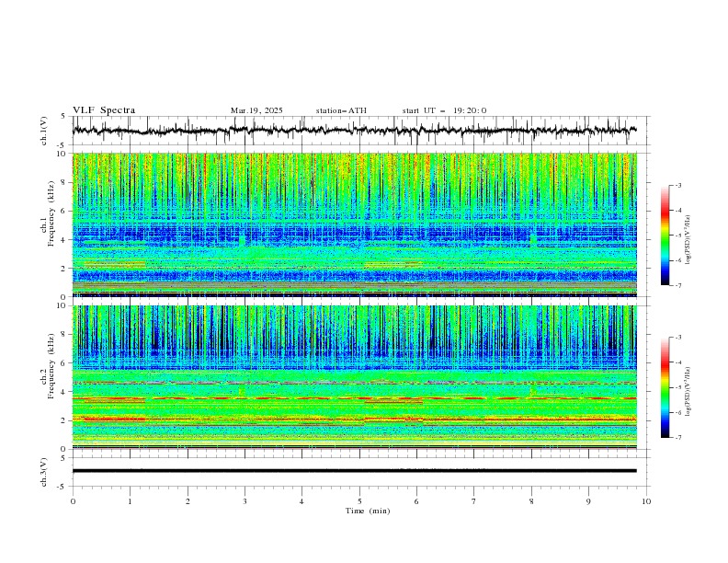The height and width of the screenshot is (563, 728).
Task: Click the 'Time (min)' axis title
Action: [x=368, y=511]
